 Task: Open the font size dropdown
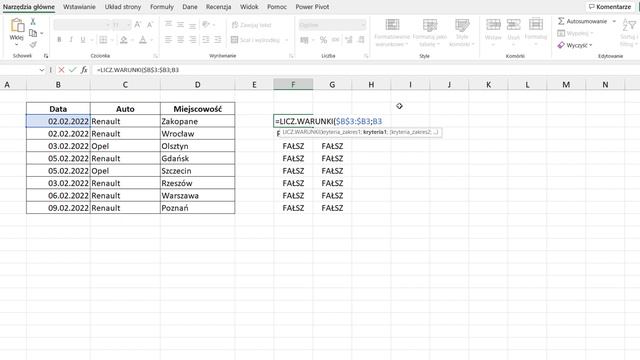(128, 25)
